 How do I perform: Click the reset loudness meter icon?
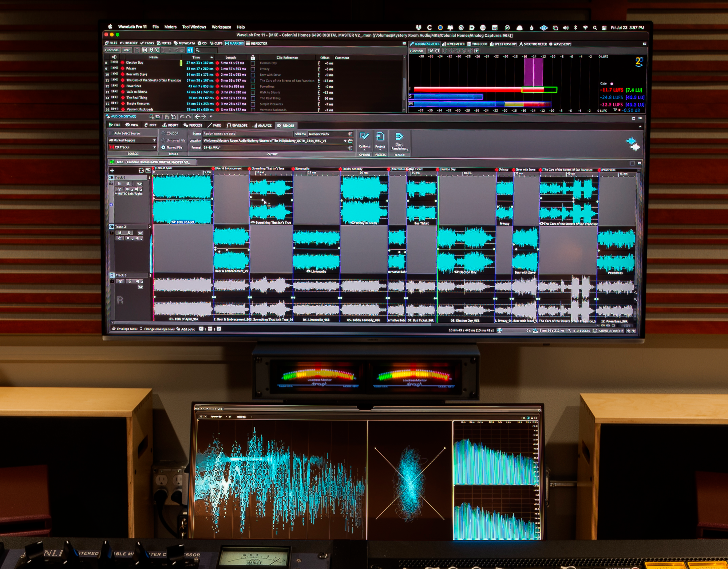pos(438,51)
